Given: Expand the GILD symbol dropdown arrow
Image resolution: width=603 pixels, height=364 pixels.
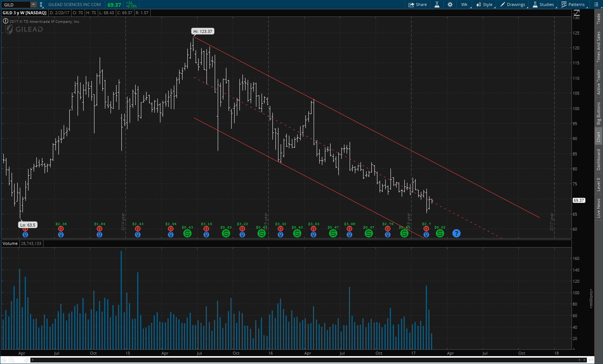Looking at the screenshot, I should coord(33,5).
